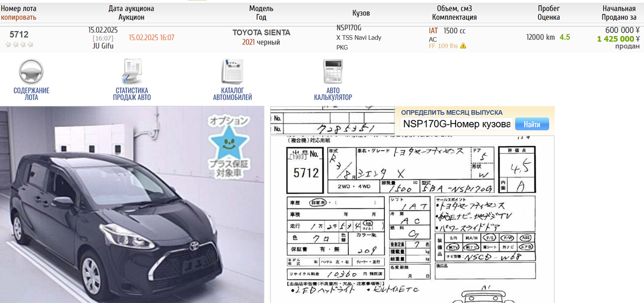
Task: Click the IAT transmission label
Action: (x=433, y=31)
